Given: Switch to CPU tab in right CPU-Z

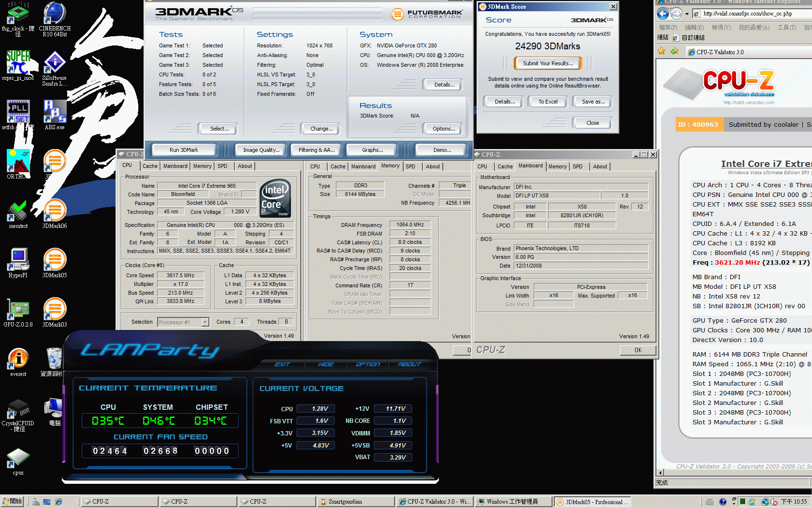Looking at the screenshot, I should pos(482,166).
